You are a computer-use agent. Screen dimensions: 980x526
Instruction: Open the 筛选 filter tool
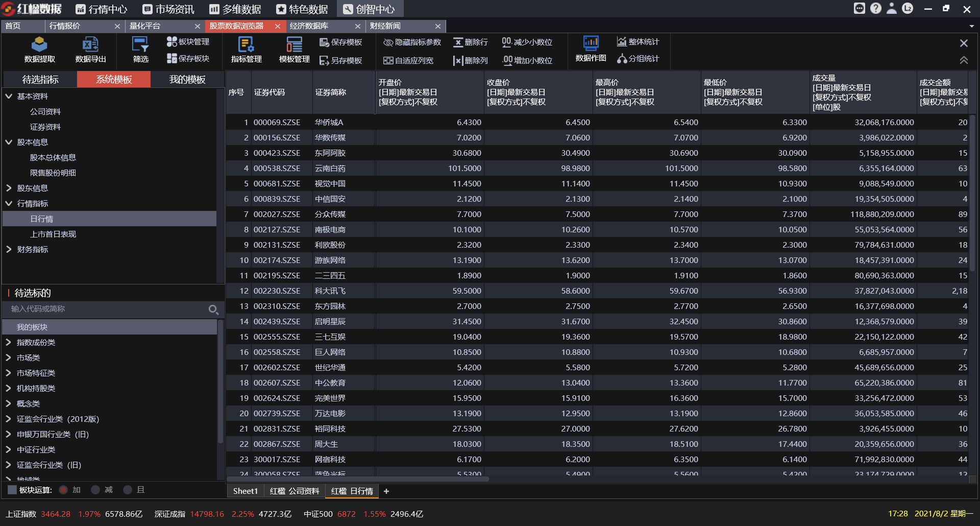point(140,50)
